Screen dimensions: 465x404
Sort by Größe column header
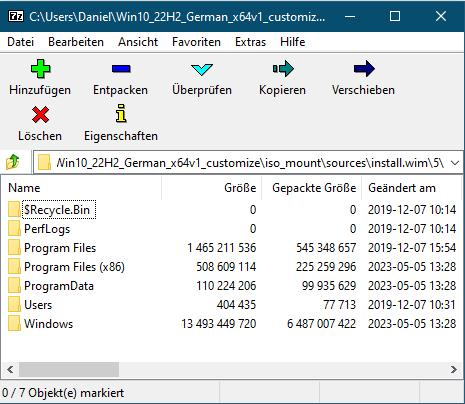212,188
